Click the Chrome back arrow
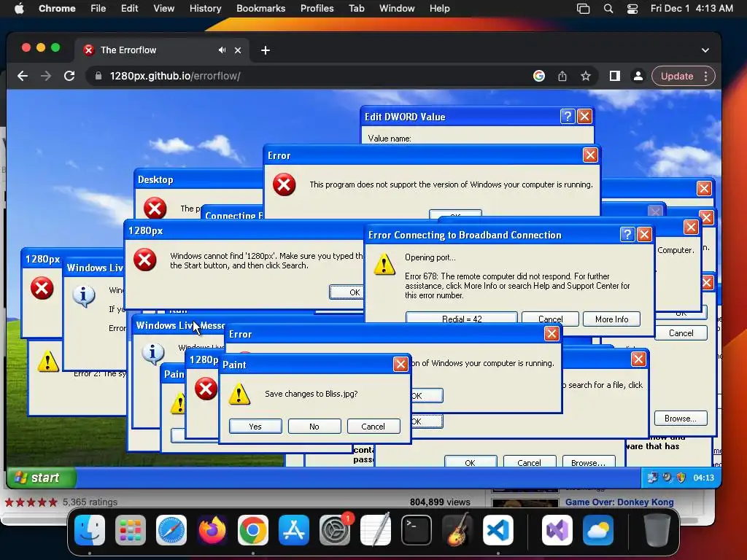 pos(23,76)
